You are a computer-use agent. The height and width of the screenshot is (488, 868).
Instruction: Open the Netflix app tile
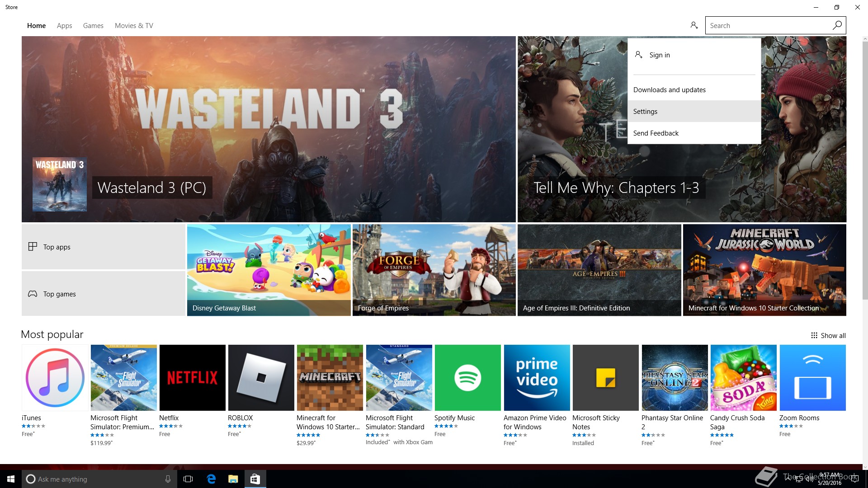tap(192, 378)
